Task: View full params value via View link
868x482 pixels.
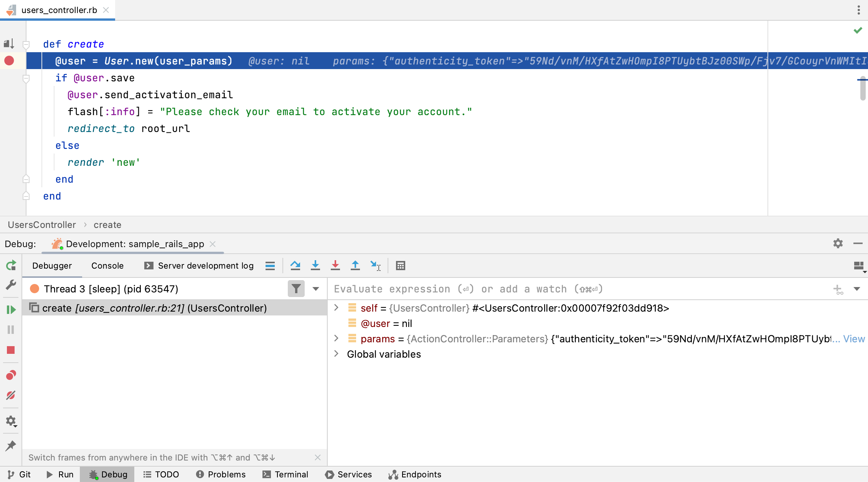Action: pos(856,338)
